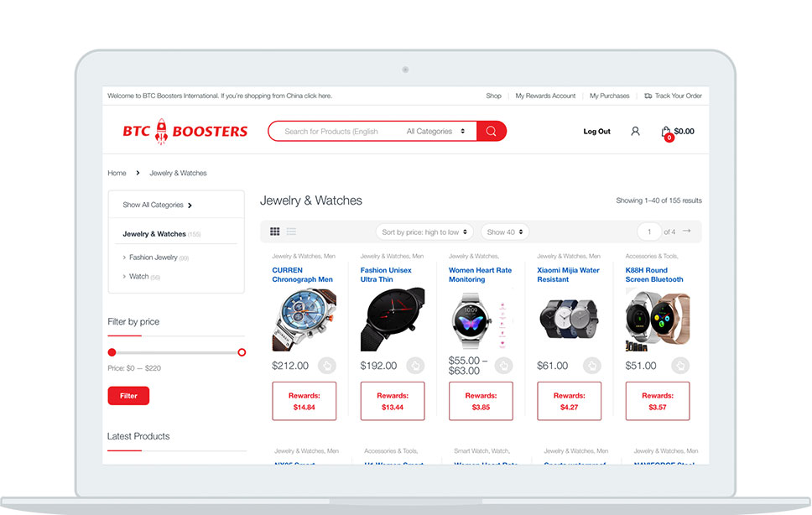Click Log Out

coord(596,132)
